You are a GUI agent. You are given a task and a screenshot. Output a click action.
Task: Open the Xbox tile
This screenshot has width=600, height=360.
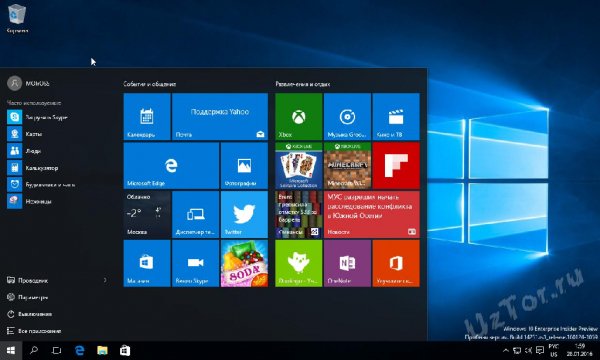[299, 117]
